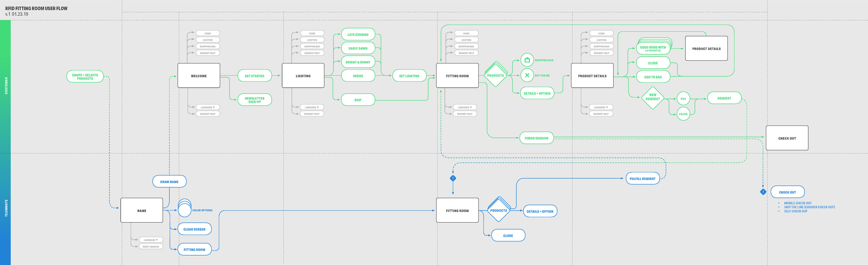Viewport: 868px width, 265px height.
Task: Click the blue Details + Option node
Action: click(540, 211)
